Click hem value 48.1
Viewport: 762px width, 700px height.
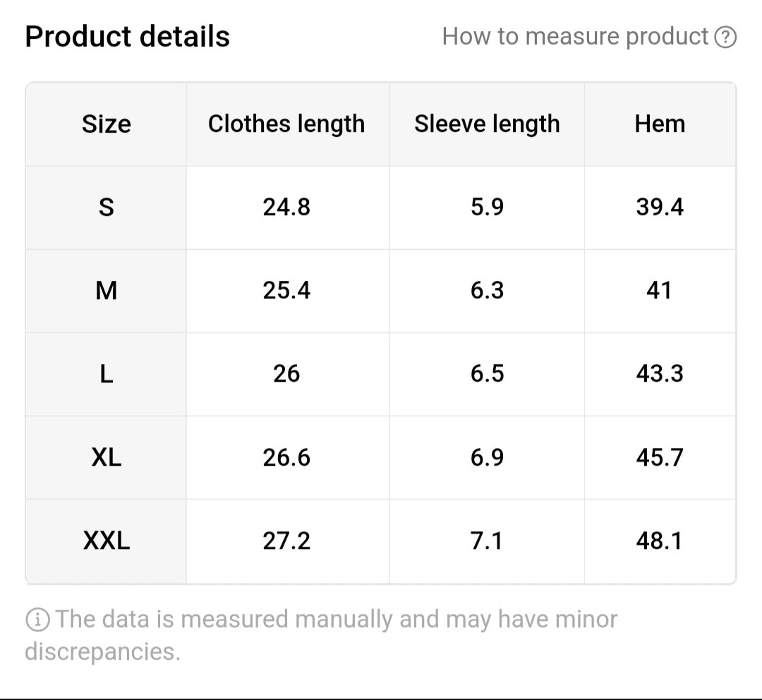click(x=660, y=541)
